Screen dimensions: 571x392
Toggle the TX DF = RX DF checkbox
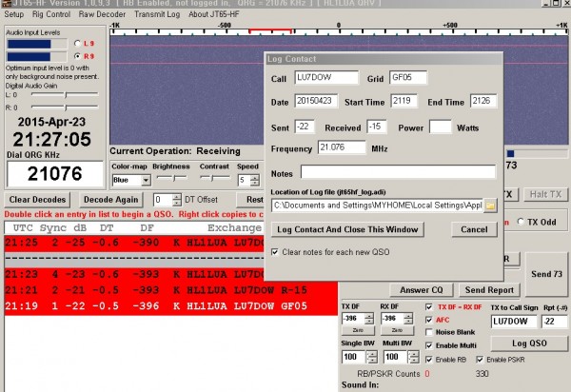pos(429,307)
